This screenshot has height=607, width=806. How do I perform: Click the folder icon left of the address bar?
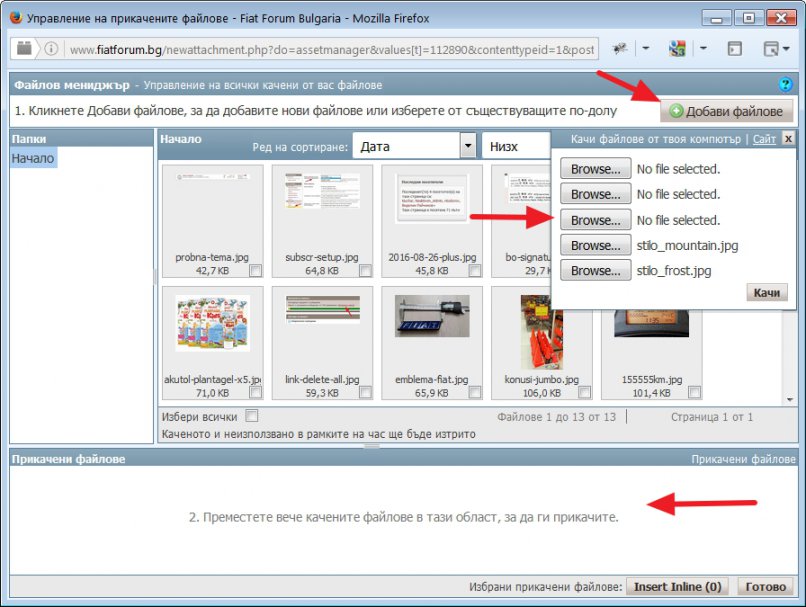[24, 49]
